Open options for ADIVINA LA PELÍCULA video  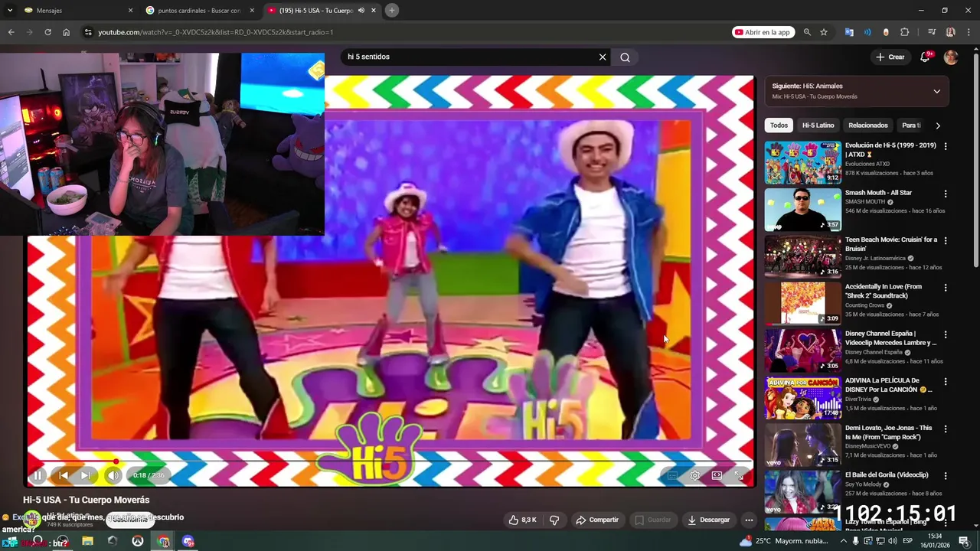click(946, 381)
